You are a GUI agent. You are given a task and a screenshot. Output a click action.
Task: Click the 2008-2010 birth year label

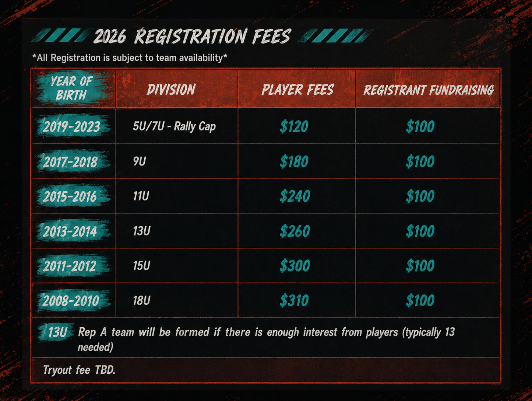(x=71, y=301)
